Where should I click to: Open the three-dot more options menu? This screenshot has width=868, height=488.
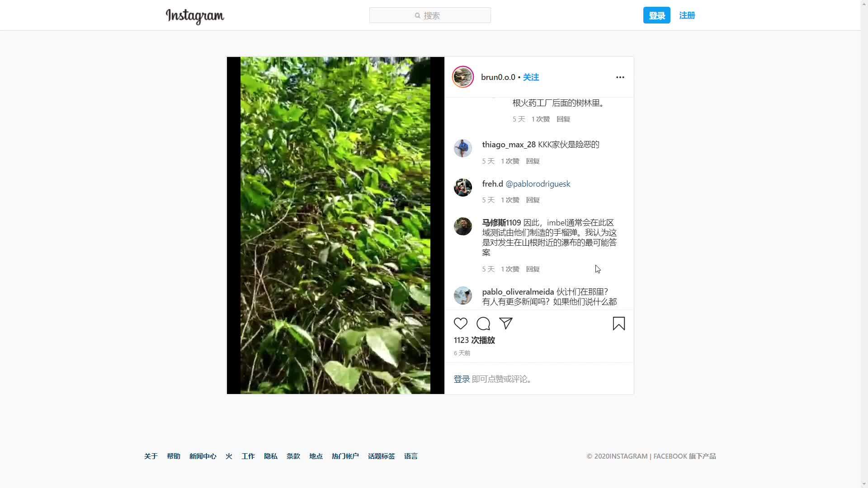(x=620, y=77)
